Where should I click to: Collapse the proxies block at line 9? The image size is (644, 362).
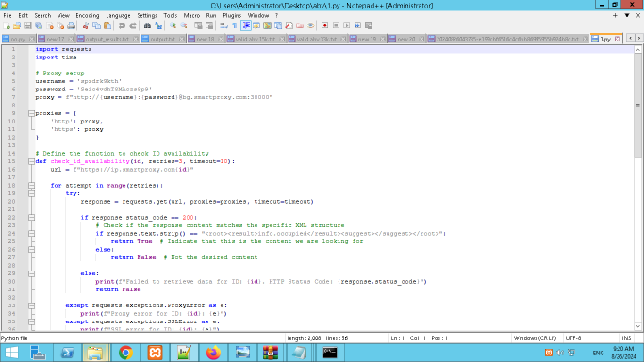(x=32, y=113)
